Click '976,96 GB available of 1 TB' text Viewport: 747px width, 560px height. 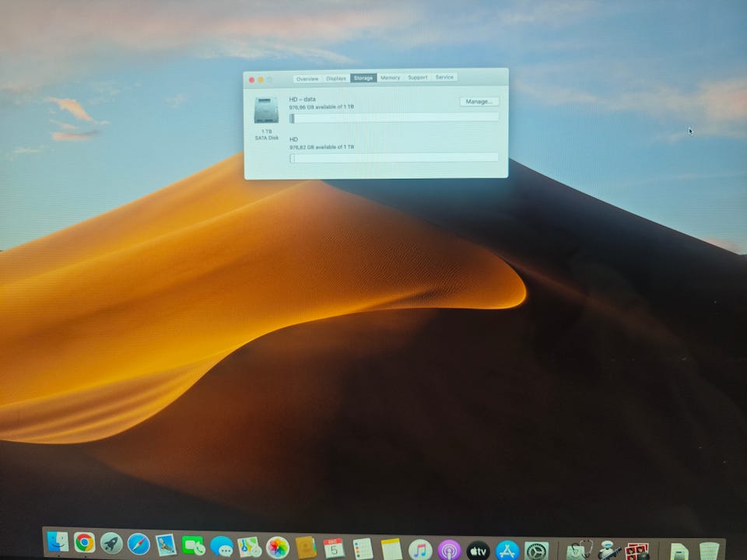coord(321,107)
